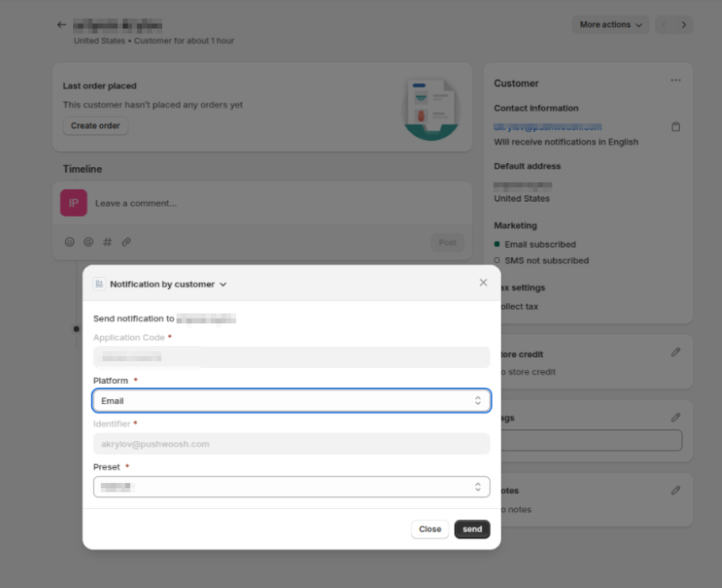The height and width of the screenshot is (588, 722).
Task: Click the Create order button
Action: [x=95, y=126]
